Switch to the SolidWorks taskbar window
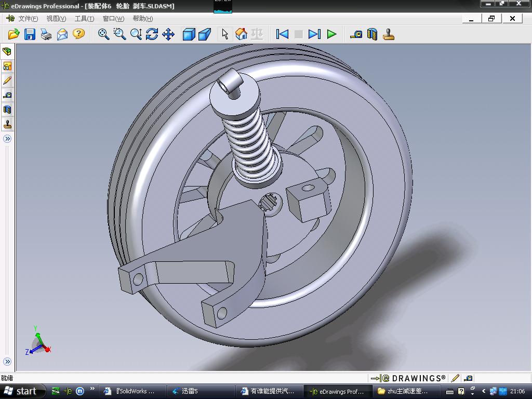This screenshot has height=399, width=532. [132, 391]
